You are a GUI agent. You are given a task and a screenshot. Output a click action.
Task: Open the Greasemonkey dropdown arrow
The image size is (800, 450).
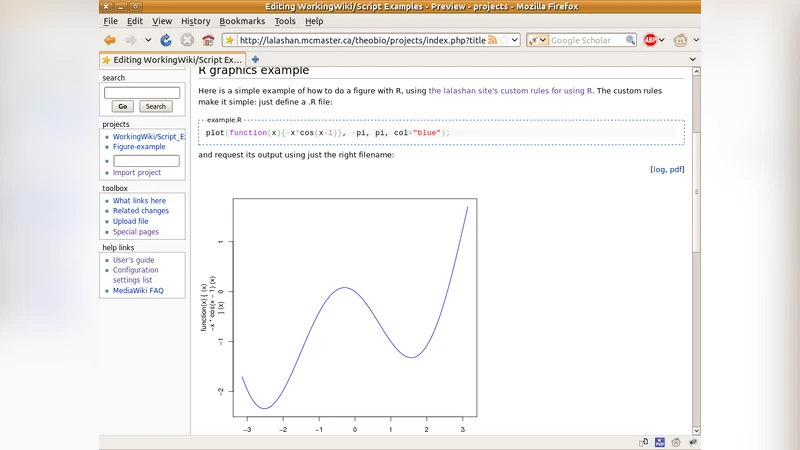pyautogui.click(x=695, y=40)
